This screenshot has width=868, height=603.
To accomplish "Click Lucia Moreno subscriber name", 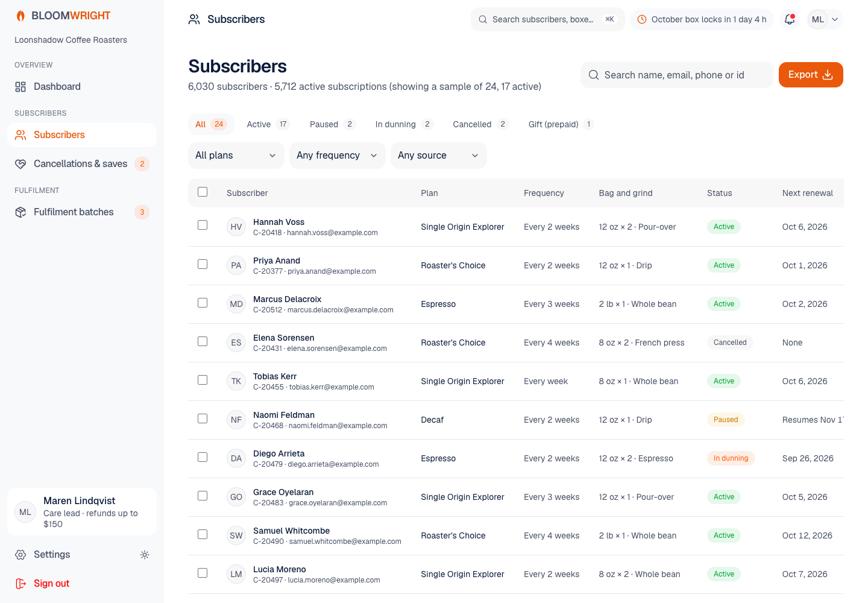I will click(x=279, y=569).
